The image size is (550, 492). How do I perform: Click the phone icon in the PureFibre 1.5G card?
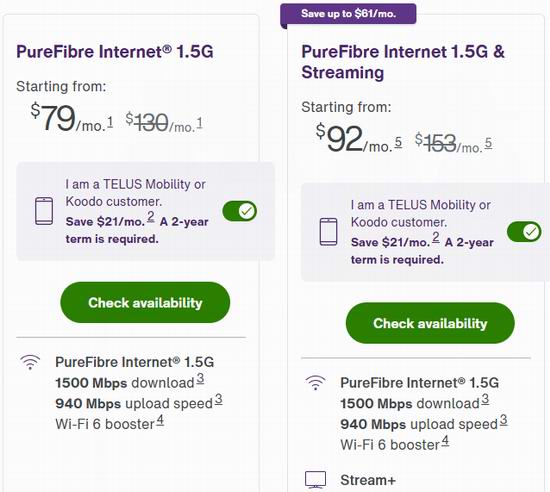[x=44, y=211]
